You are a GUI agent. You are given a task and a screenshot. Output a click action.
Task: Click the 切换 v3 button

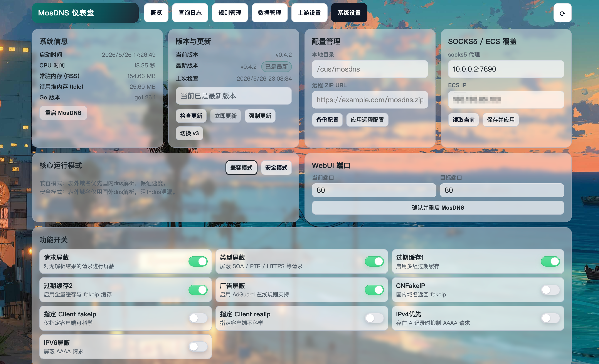tap(189, 133)
